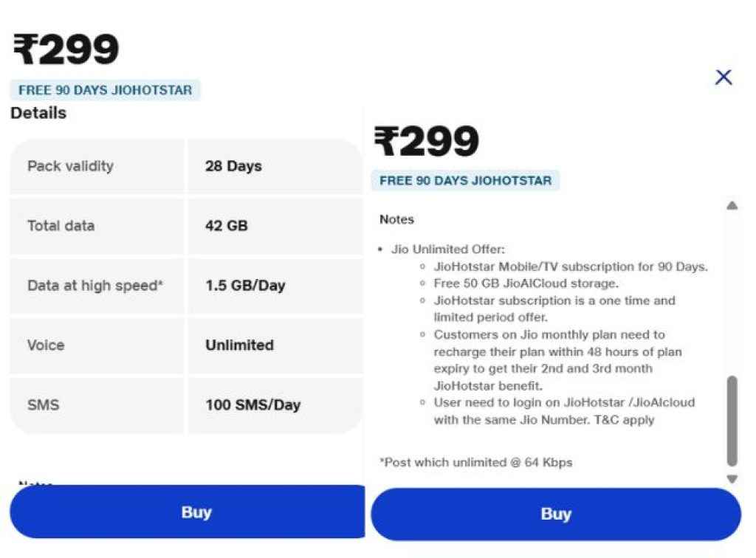This screenshot has height=558, width=756.
Task: Click the 1.5 GB/Day value
Action: [x=245, y=285]
